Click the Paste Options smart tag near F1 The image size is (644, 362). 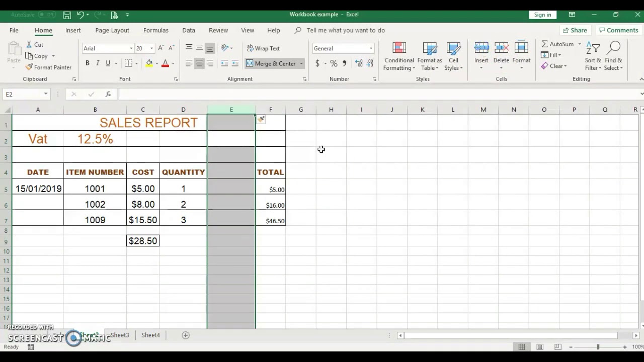(x=261, y=119)
